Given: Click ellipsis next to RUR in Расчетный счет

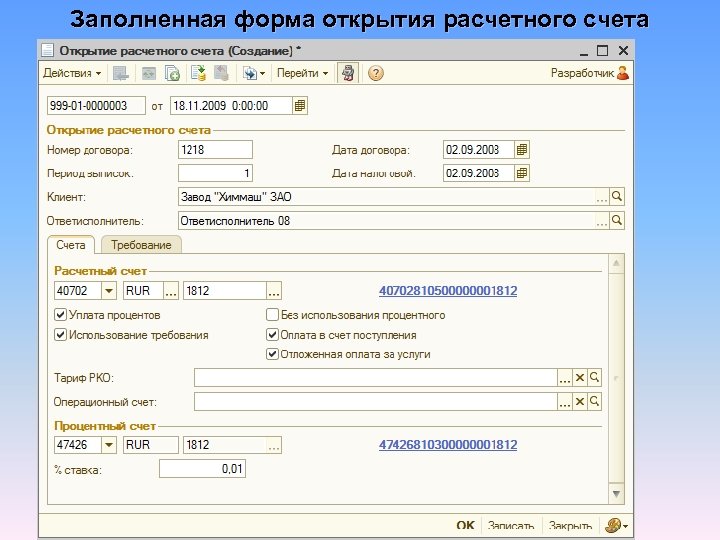Looking at the screenshot, I should (171, 291).
